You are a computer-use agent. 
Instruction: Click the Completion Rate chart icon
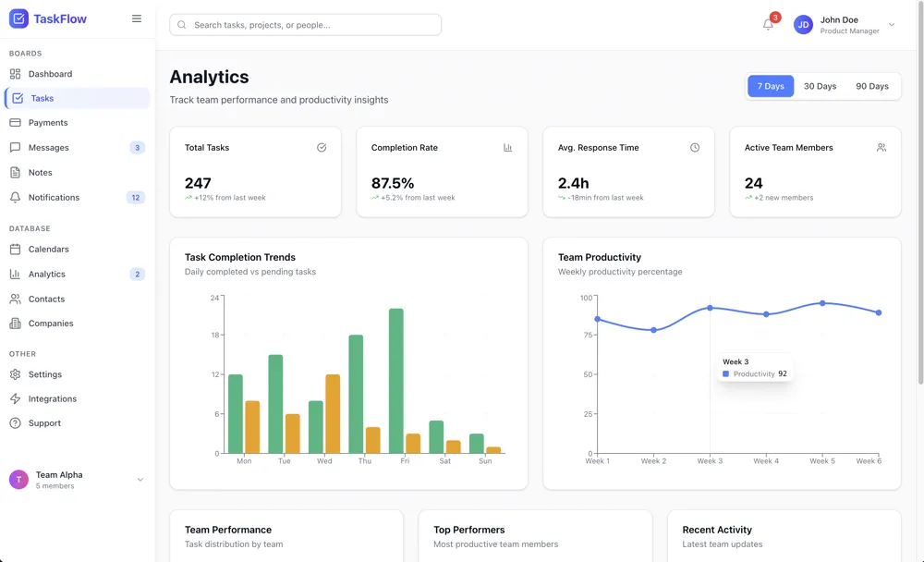pyautogui.click(x=508, y=148)
